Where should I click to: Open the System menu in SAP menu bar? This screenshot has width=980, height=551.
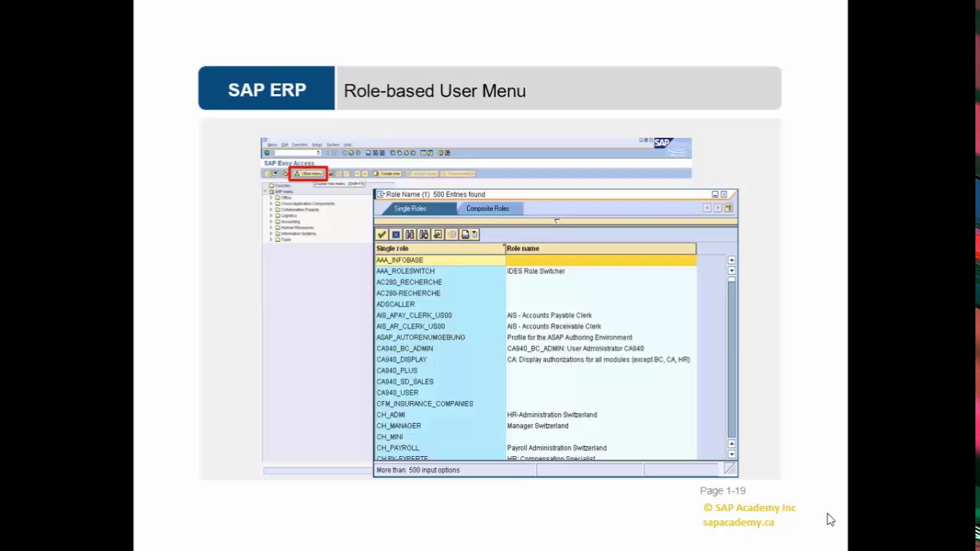333,145
